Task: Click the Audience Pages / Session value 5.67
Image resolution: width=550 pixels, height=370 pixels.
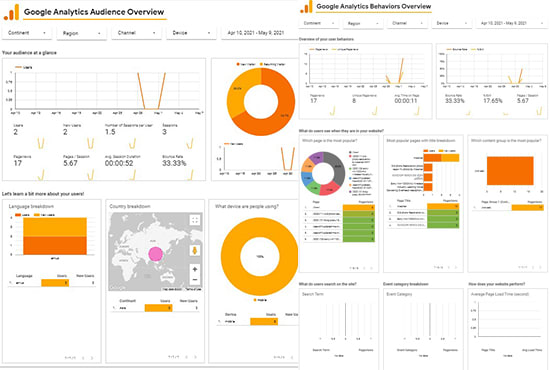Action: (70, 163)
